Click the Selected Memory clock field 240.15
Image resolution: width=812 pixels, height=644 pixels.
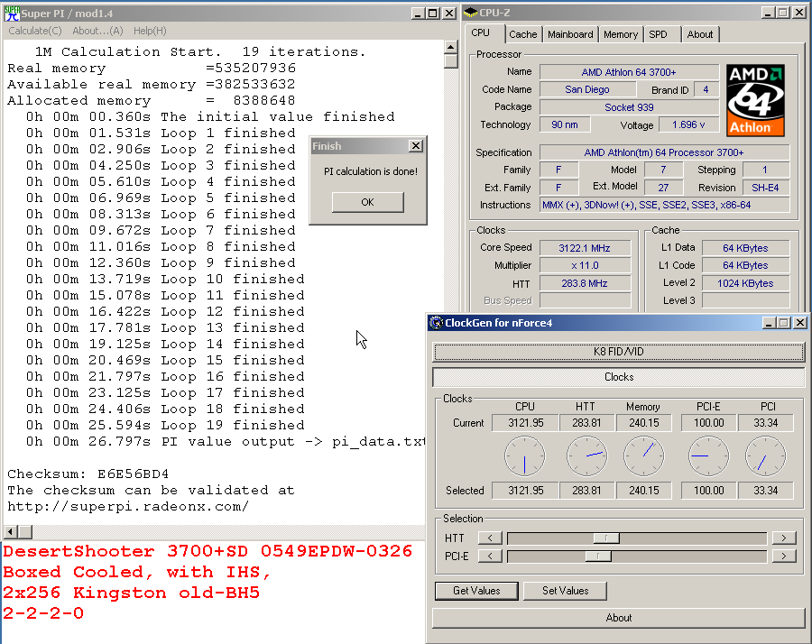[643, 491]
